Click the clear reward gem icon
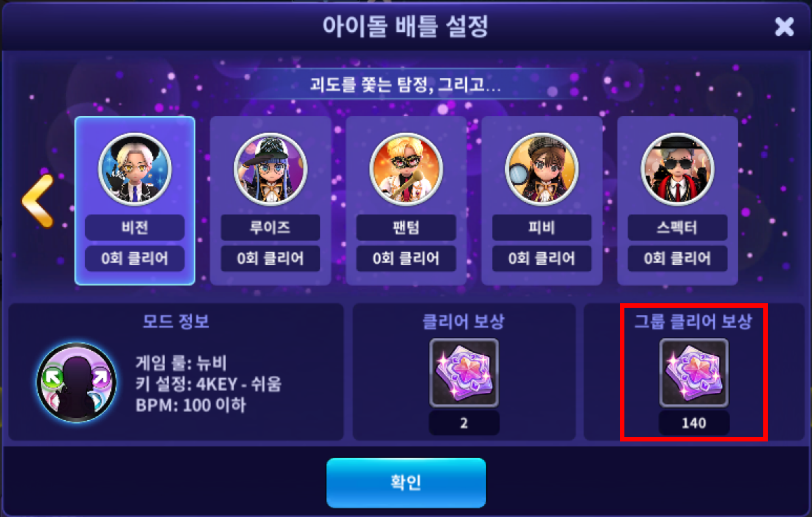This screenshot has width=812, height=517. pyautogui.click(x=464, y=373)
